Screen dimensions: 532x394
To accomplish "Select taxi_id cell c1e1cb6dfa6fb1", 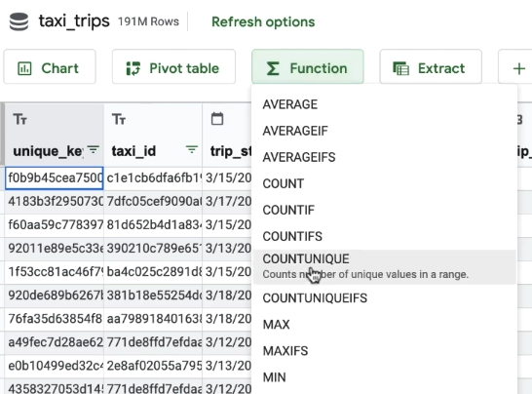I will (x=153, y=177).
